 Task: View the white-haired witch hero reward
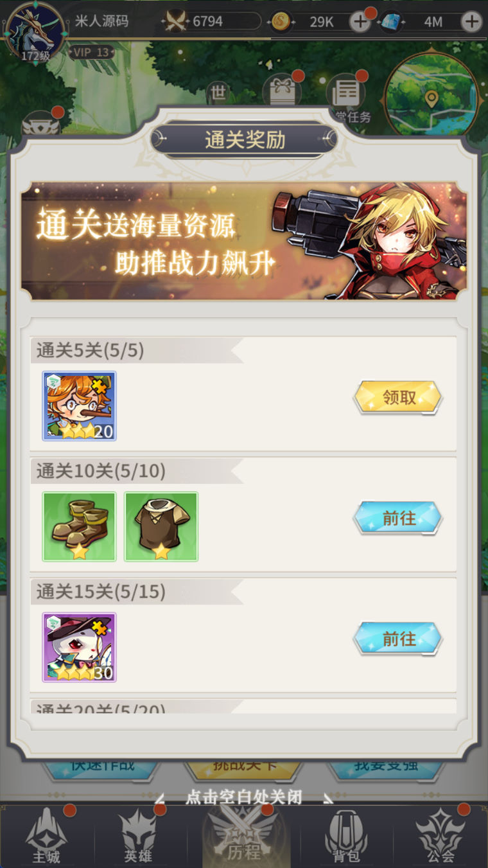tap(80, 647)
